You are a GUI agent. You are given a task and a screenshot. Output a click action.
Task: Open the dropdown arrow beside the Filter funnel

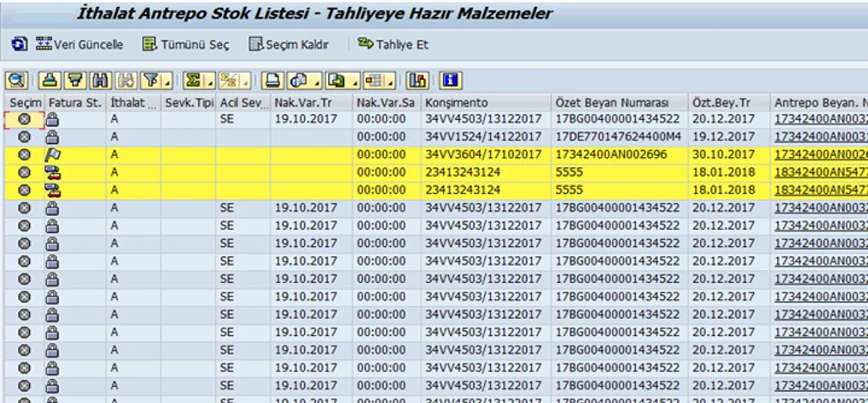pyautogui.click(x=168, y=82)
